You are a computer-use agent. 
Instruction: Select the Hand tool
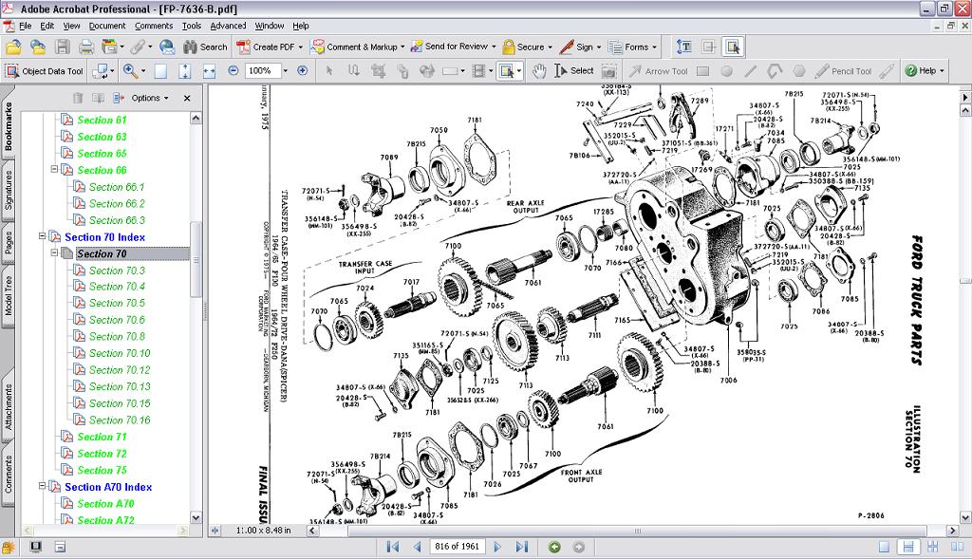[x=539, y=71]
